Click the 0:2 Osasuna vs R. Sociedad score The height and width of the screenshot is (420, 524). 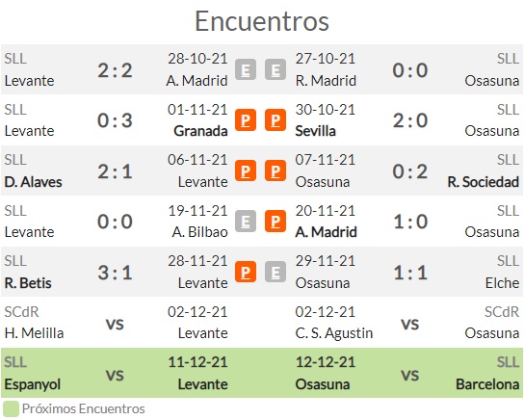[x=410, y=171]
